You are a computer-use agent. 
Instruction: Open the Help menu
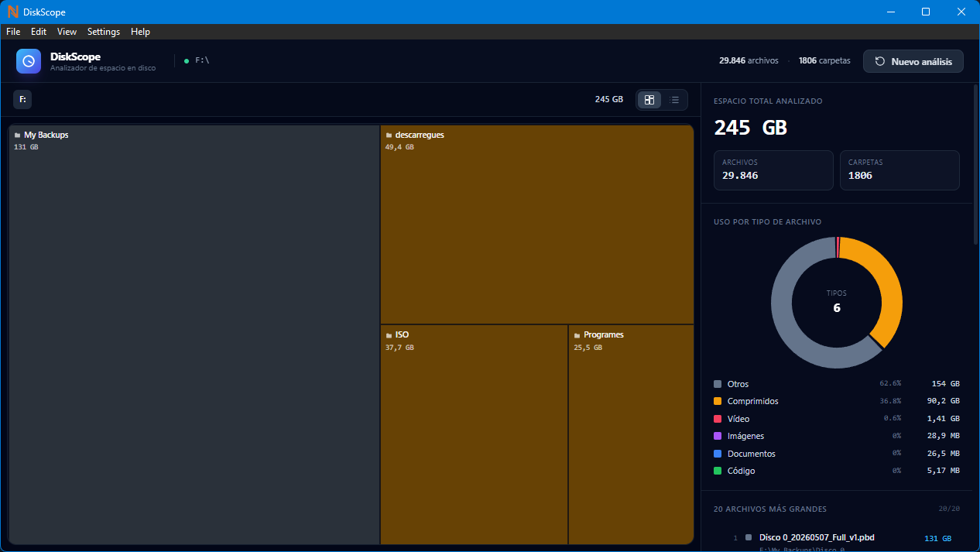coord(140,32)
